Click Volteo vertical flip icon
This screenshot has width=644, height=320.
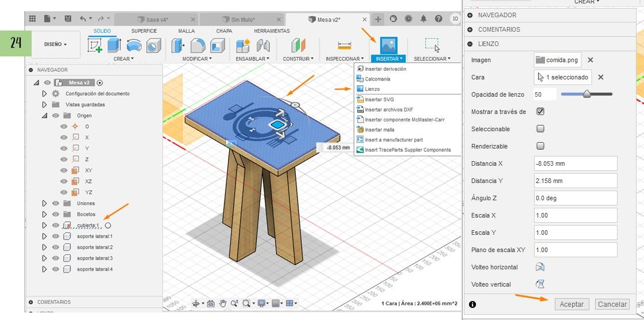[x=540, y=284]
